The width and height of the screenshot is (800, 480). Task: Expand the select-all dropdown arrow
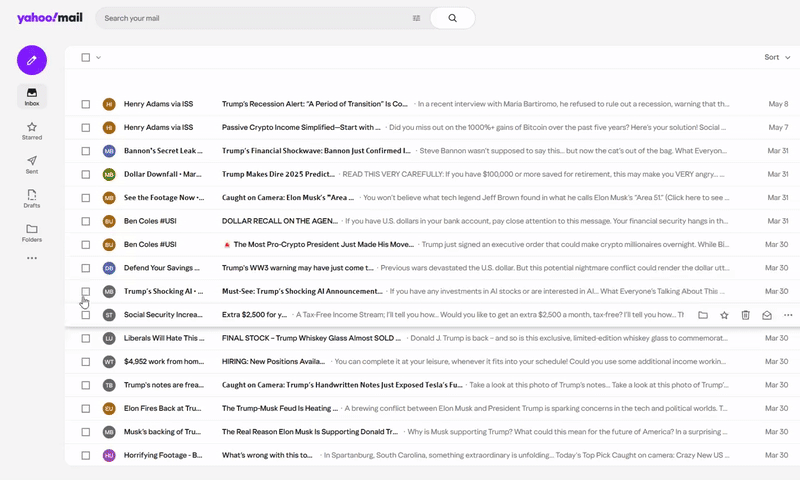point(98,58)
